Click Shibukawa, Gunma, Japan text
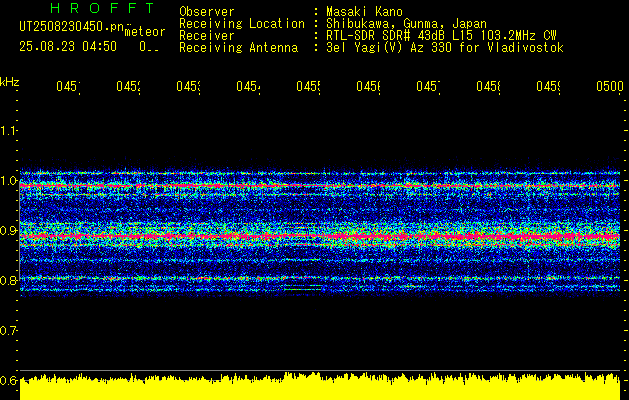 [x=406, y=24]
